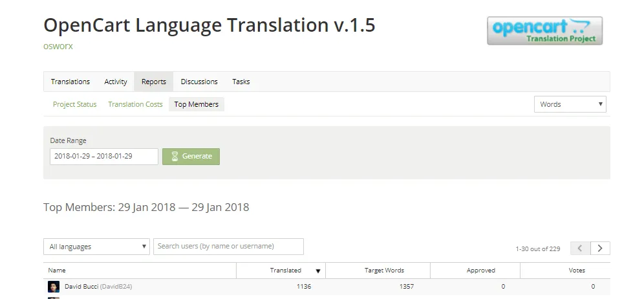This screenshot has height=299, width=644.
Task: Click the target words value 1357
Action: (406, 286)
